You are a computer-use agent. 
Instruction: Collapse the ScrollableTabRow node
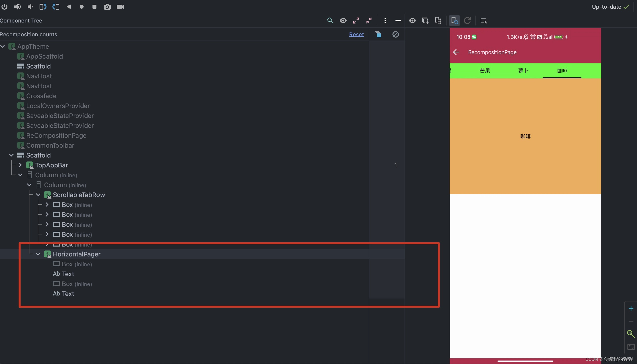(38, 195)
